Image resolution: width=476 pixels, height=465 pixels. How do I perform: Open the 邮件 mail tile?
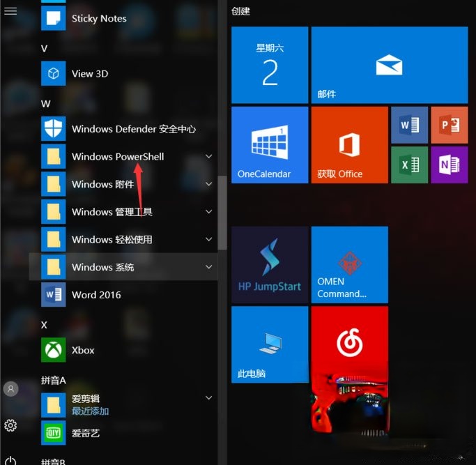pos(390,65)
